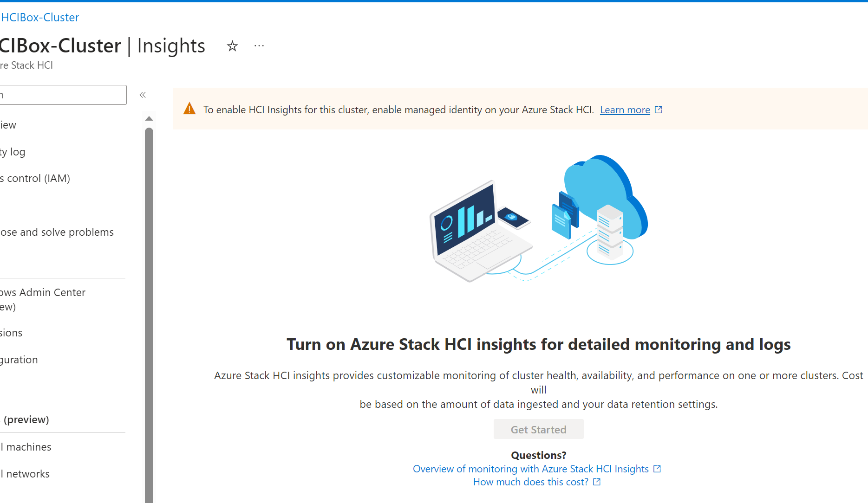
Task: Click the Get Started button
Action: coord(538,429)
